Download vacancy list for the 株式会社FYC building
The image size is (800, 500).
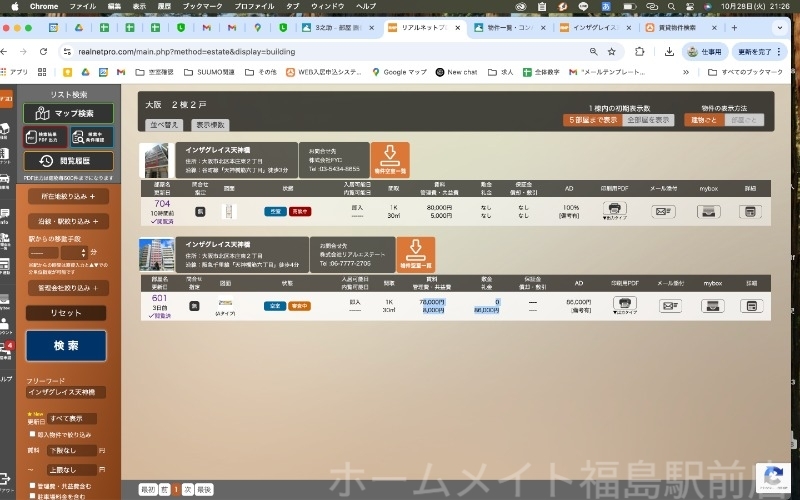(390, 160)
